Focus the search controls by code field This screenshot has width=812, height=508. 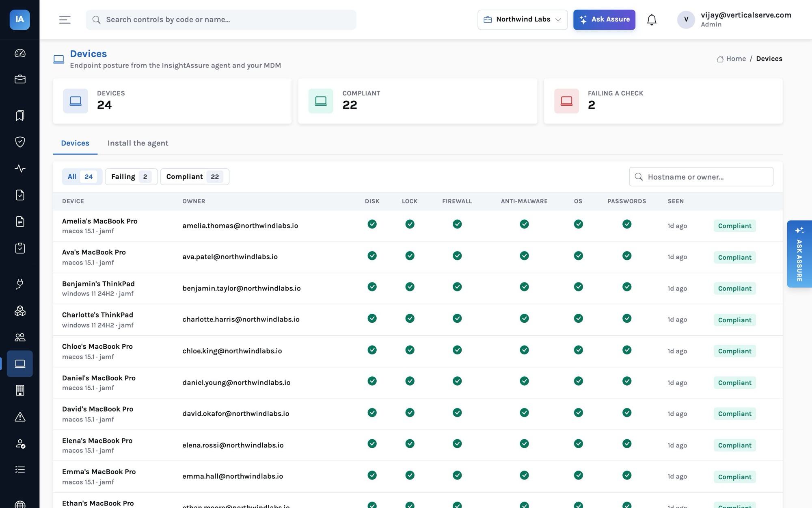pos(221,20)
